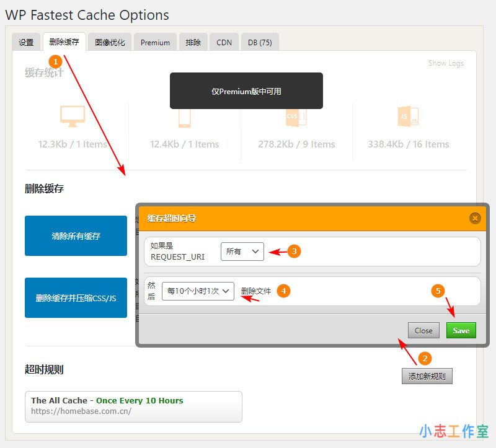This screenshot has height=448, width=496.
Task: Go to the Premium tab
Action: pos(155,42)
